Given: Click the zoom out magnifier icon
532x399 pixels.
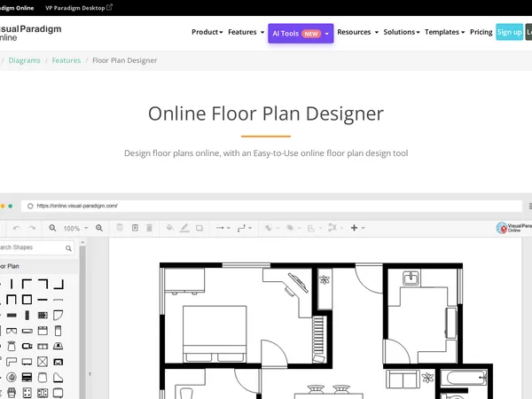Looking at the screenshot, I should 52,228.
